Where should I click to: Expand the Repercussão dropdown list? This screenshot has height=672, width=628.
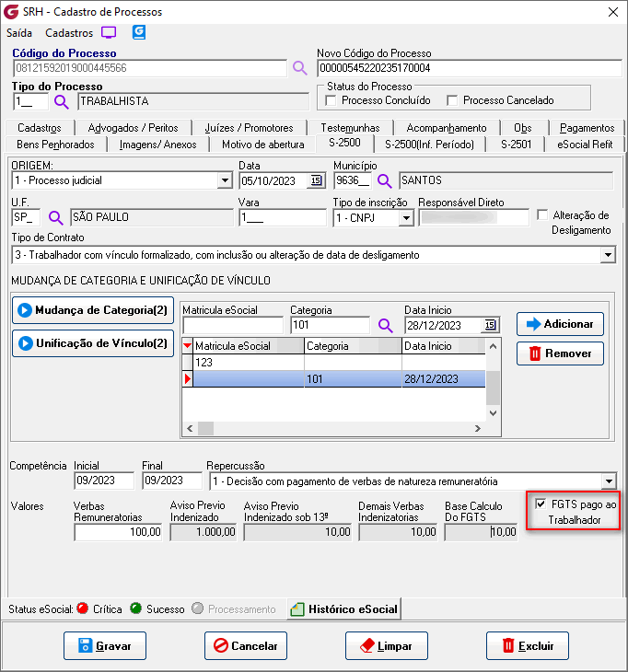[x=608, y=481]
